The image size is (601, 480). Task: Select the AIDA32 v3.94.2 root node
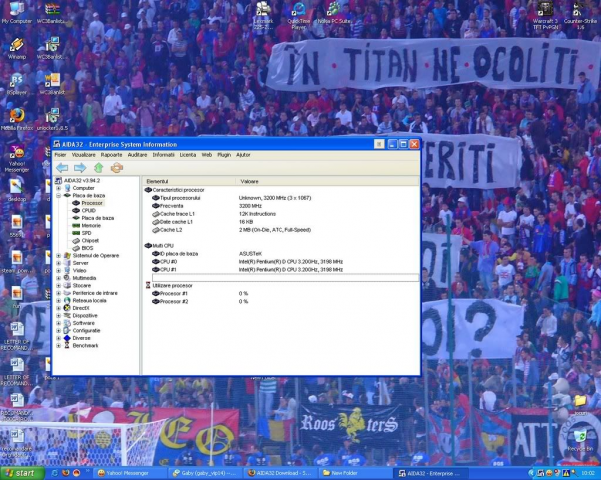(82, 180)
